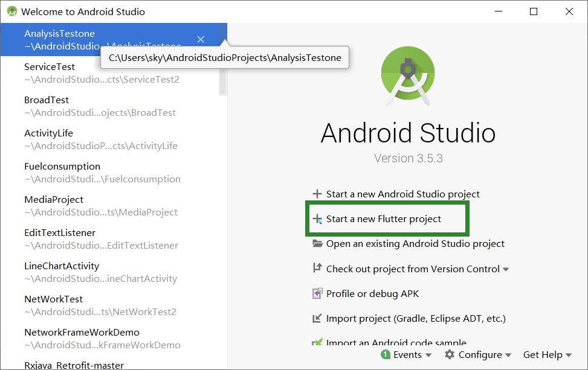This screenshot has width=588, height=370.
Task: Click path text ~\AndroidStudi...ts\NetWorkTest2
Action: [x=100, y=312]
